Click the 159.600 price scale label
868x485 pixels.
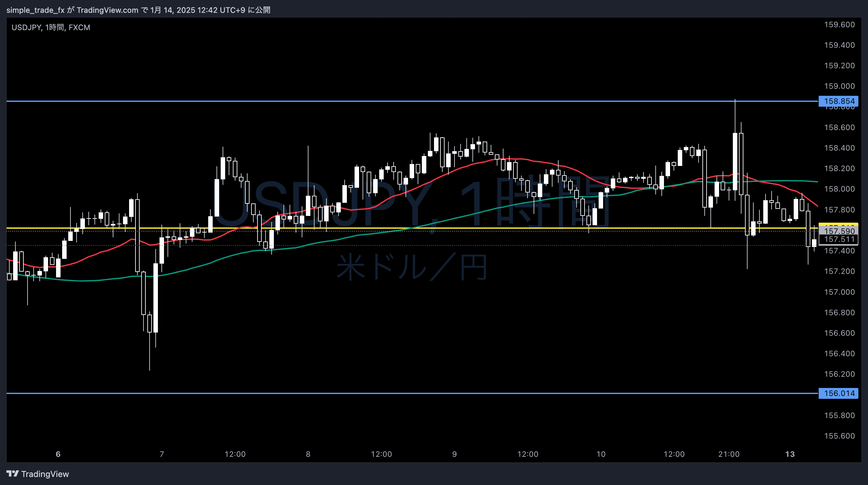point(839,25)
